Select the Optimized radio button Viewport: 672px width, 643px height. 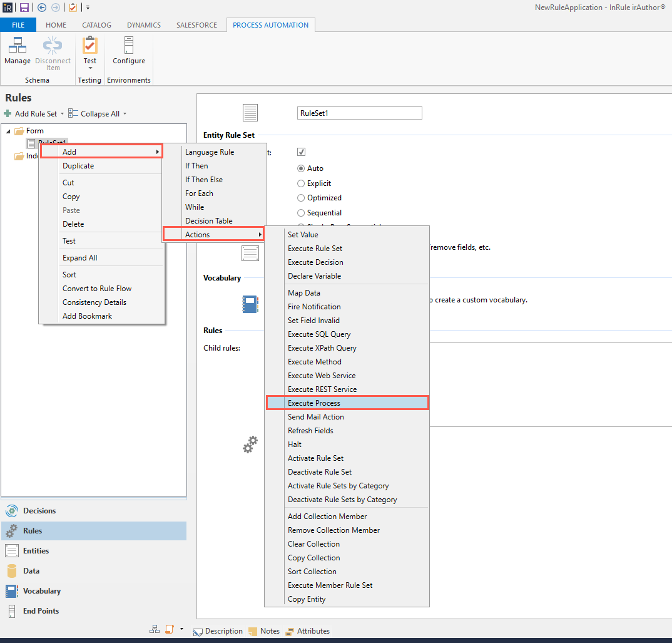click(x=301, y=198)
